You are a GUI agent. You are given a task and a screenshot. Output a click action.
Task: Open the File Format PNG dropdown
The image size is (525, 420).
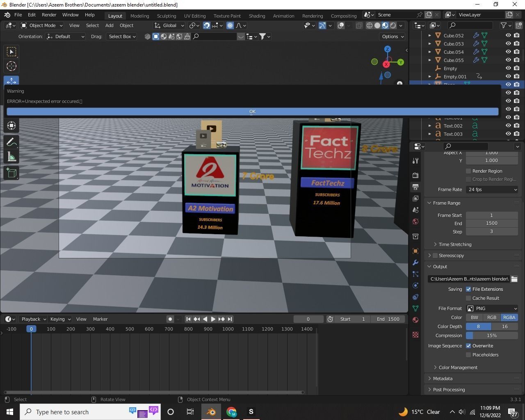coord(492,308)
